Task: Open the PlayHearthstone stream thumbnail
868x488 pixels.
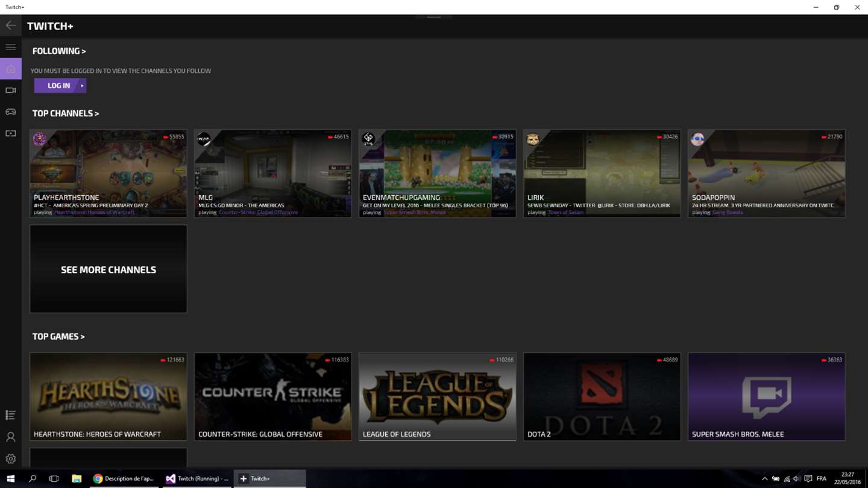Action: pos(108,174)
